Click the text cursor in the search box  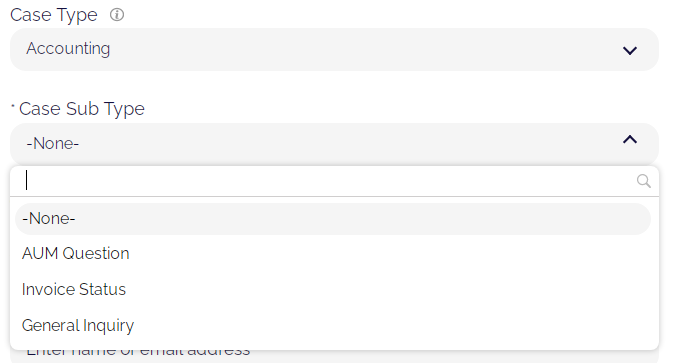coord(26,180)
